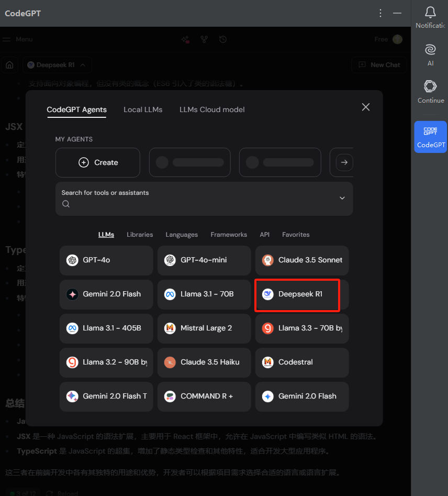Click the second loading agent placeholder card
This screenshot has height=496, width=448.
click(x=280, y=162)
